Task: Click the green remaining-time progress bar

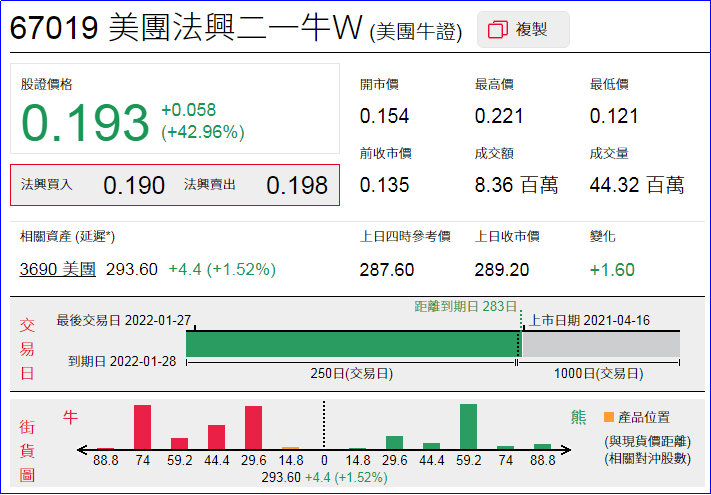Action: (353, 344)
